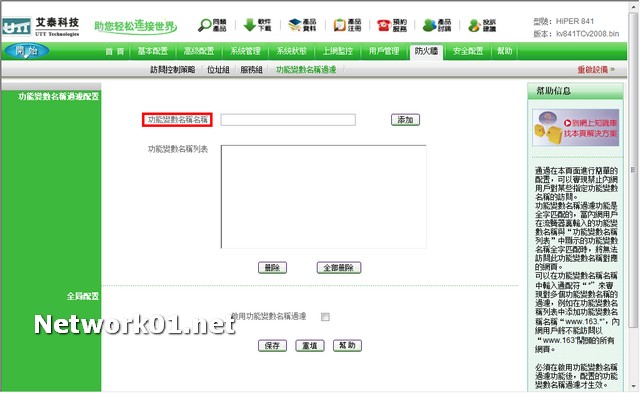The image size is (640, 393).
Task: Click the 保存 button
Action: pos(272,346)
